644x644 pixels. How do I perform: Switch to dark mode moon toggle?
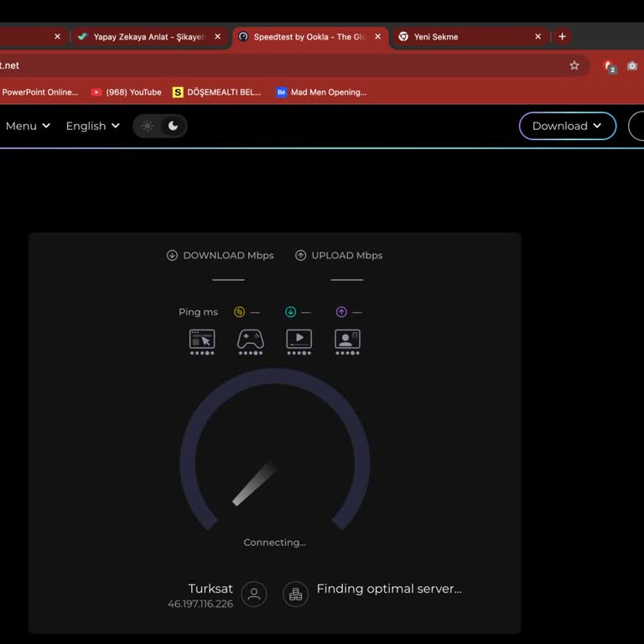pyautogui.click(x=173, y=126)
